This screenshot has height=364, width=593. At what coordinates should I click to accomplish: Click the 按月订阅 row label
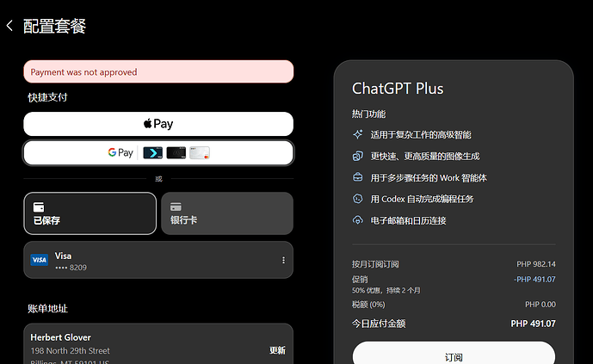[x=375, y=264]
